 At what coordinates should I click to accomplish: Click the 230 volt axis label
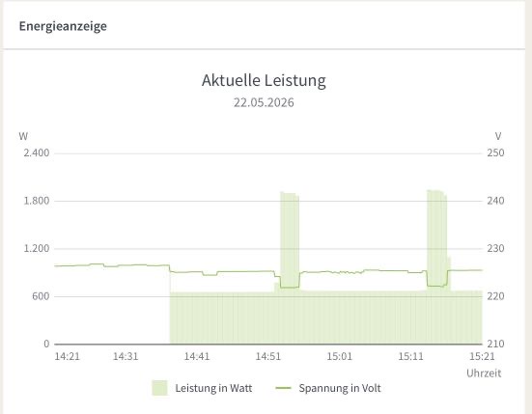click(495, 249)
